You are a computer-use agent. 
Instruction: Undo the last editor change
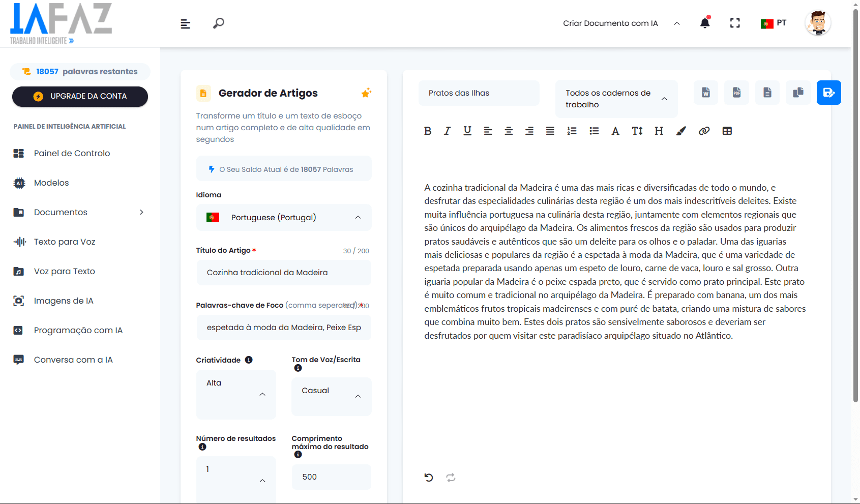(x=429, y=477)
